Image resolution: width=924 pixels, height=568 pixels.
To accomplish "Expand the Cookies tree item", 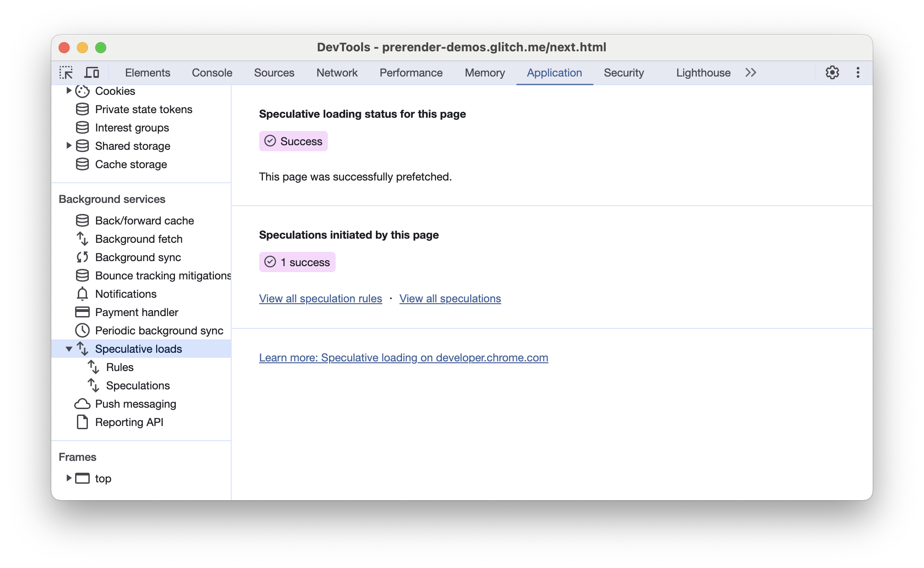I will [69, 91].
